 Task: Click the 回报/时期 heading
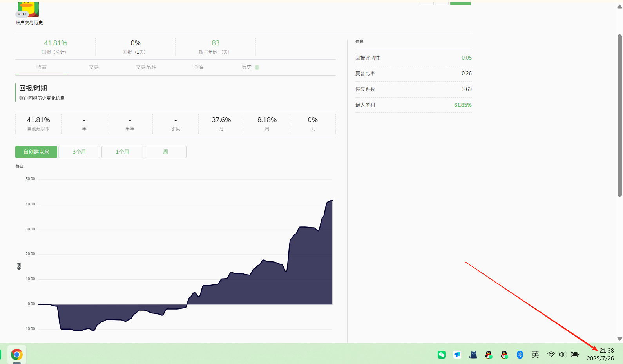click(33, 88)
